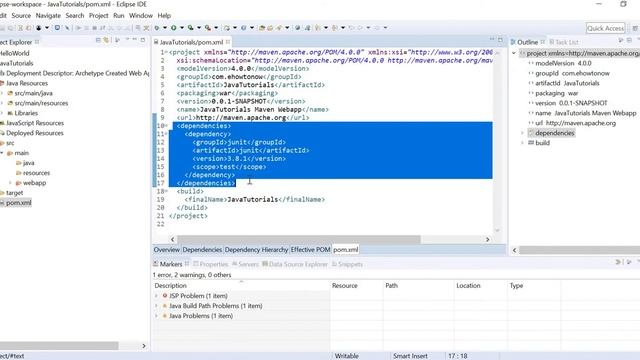Open the Source menu
The image size is (640, 360).
click(21, 16)
